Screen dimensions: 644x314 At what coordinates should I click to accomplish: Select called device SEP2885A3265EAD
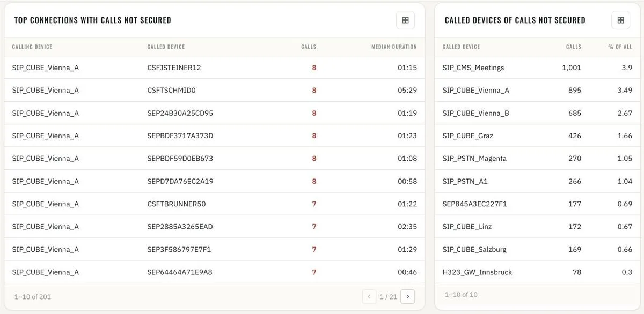tap(180, 227)
